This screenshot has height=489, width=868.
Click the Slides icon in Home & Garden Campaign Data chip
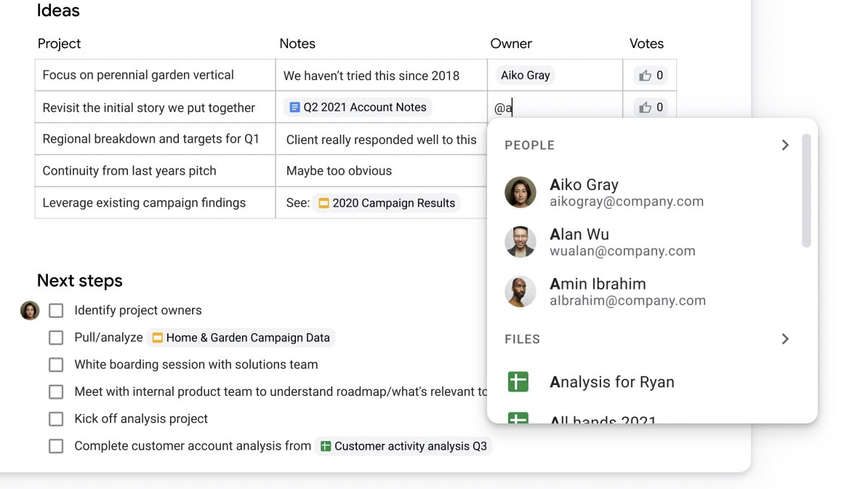[x=158, y=337]
